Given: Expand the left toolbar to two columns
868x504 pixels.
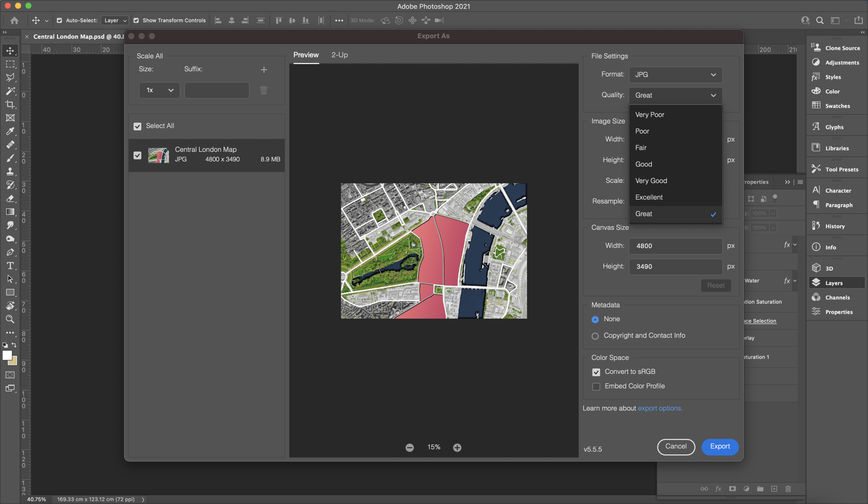Looking at the screenshot, I should pyautogui.click(x=5, y=32).
